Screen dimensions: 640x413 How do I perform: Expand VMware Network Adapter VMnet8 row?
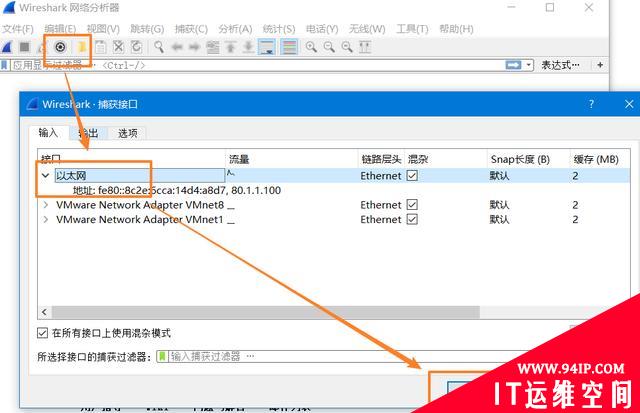coord(46,204)
